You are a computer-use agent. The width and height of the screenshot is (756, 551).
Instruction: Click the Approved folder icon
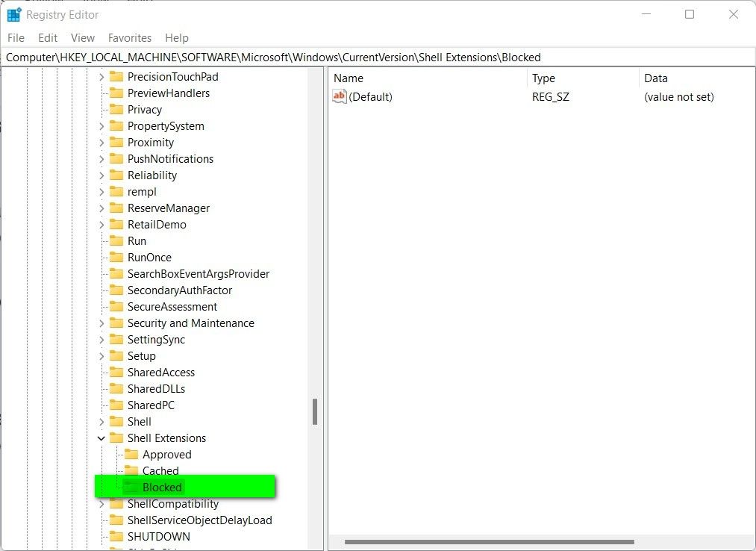click(x=131, y=454)
